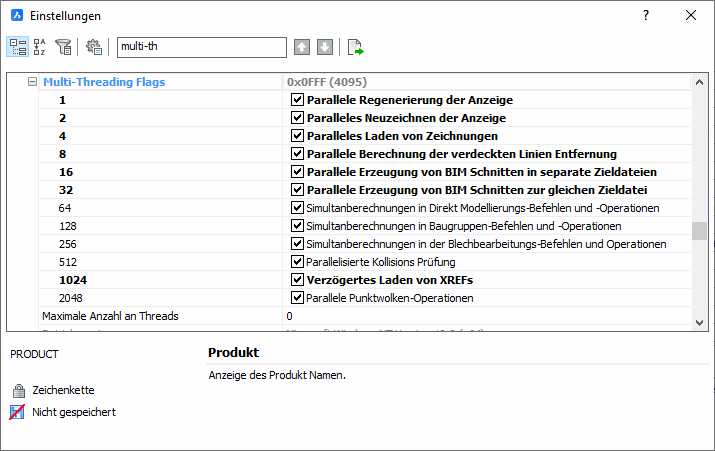Select the alphabetical sort toolbar icon
The height and width of the screenshot is (451, 715).
point(40,47)
